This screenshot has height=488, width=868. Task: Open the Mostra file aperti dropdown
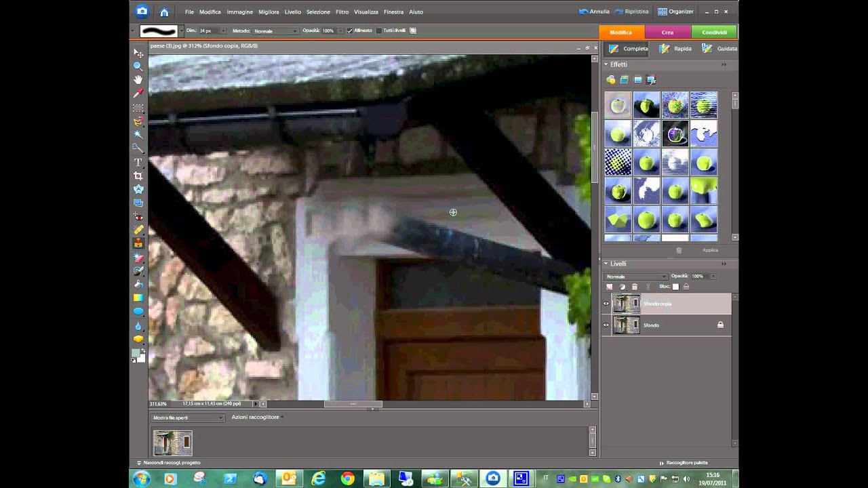pyautogui.click(x=188, y=418)
